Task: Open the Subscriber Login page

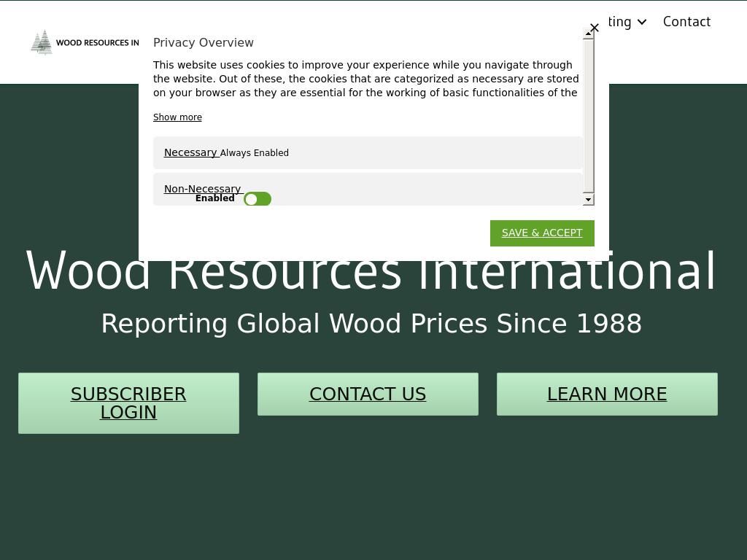Action: [128, 402]
